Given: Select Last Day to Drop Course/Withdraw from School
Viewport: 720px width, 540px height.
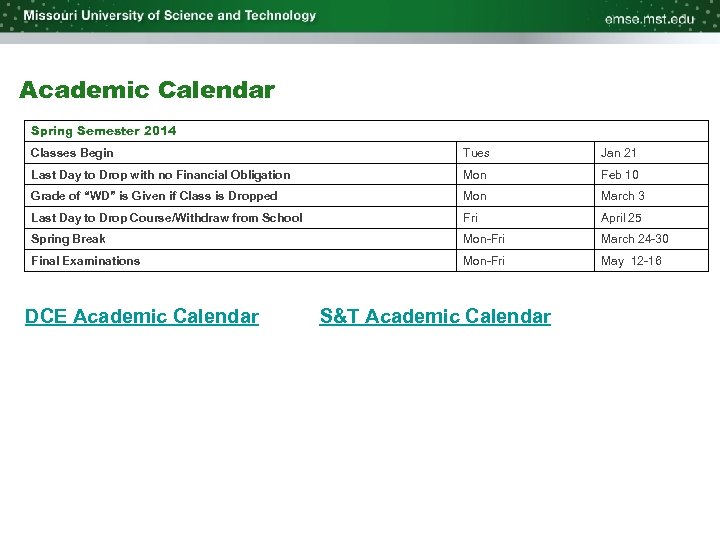Looking at the screenshot, I should [167, 218].
